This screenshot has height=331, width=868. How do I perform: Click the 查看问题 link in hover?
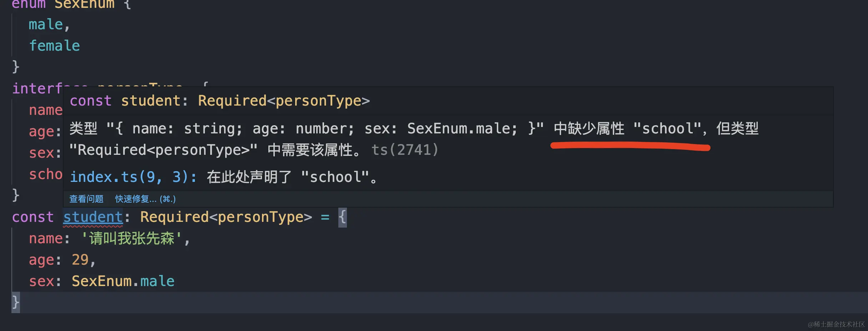pyautogui.click(x=86, y=199)
